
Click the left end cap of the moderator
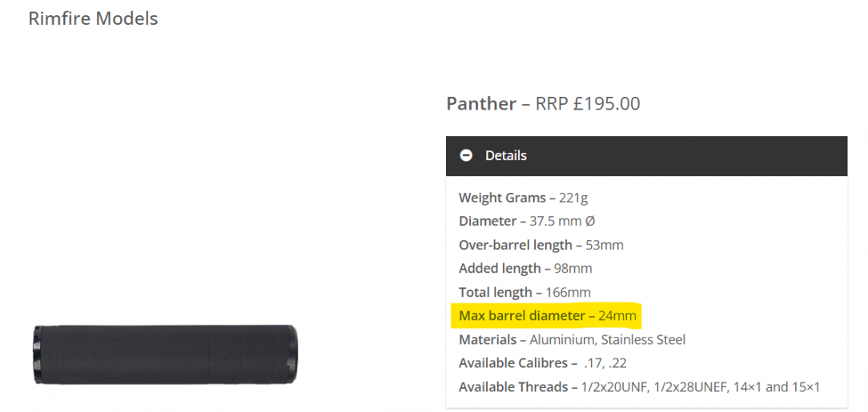coord(38,355)
